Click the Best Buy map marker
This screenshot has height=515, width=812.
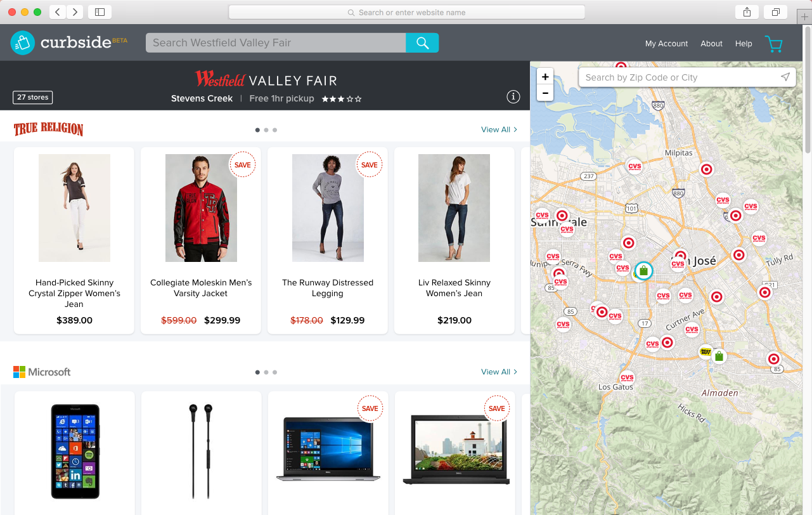point(706,351)
